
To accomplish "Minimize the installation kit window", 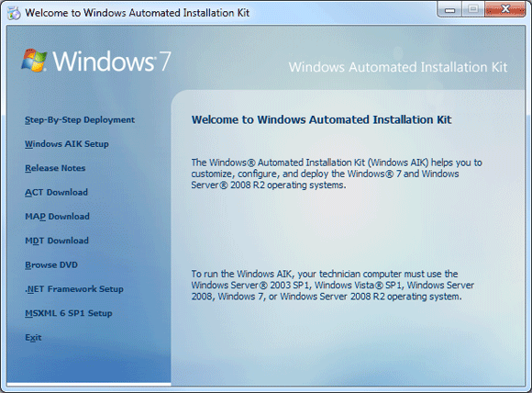I will coord(449,9).
